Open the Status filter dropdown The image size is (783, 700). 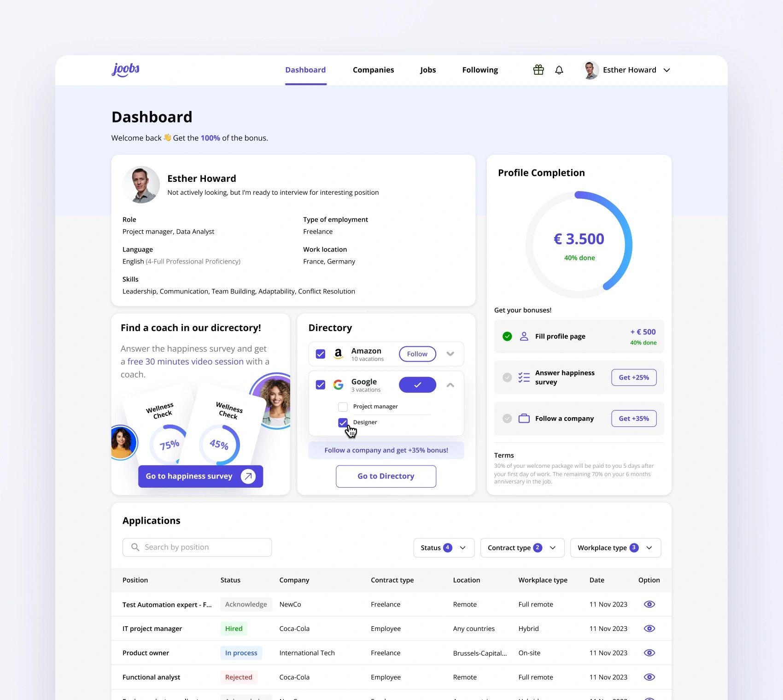[x=444, y=548]
